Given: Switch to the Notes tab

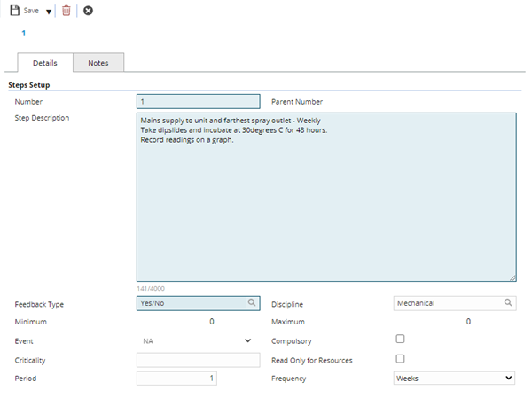Looking at the screenshot, I should [98, 63].
